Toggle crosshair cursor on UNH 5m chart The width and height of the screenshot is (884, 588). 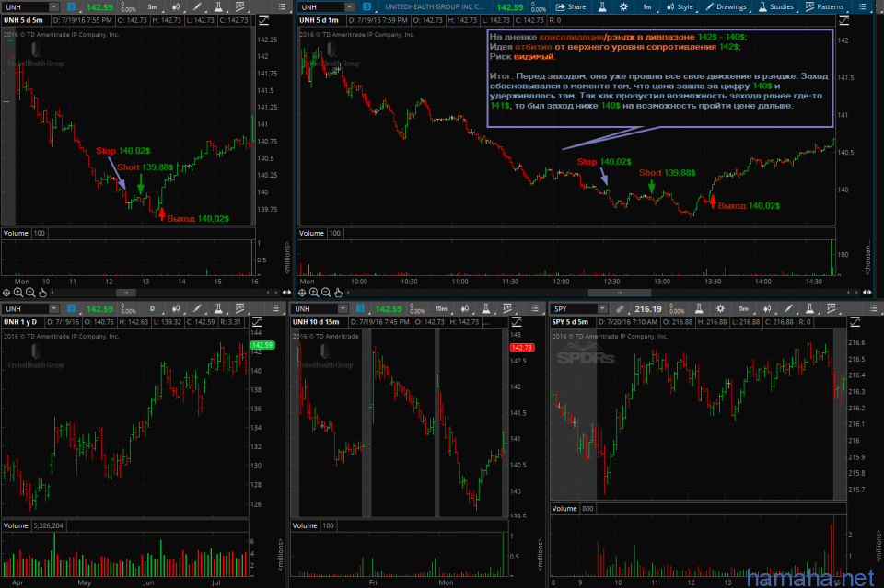pos(6,293)
